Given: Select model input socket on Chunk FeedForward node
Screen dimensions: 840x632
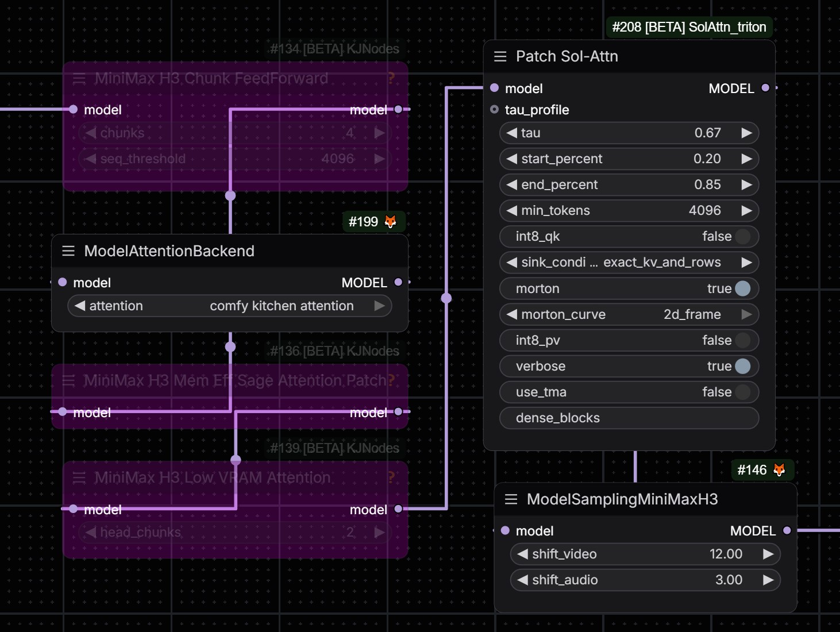Looking at the screenshot, I should pos(74,109).
